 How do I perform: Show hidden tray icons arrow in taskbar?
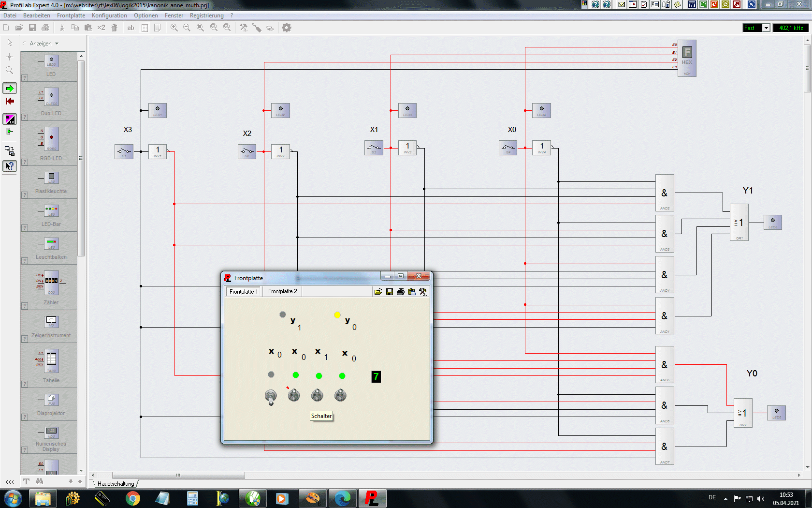(725, 499)
